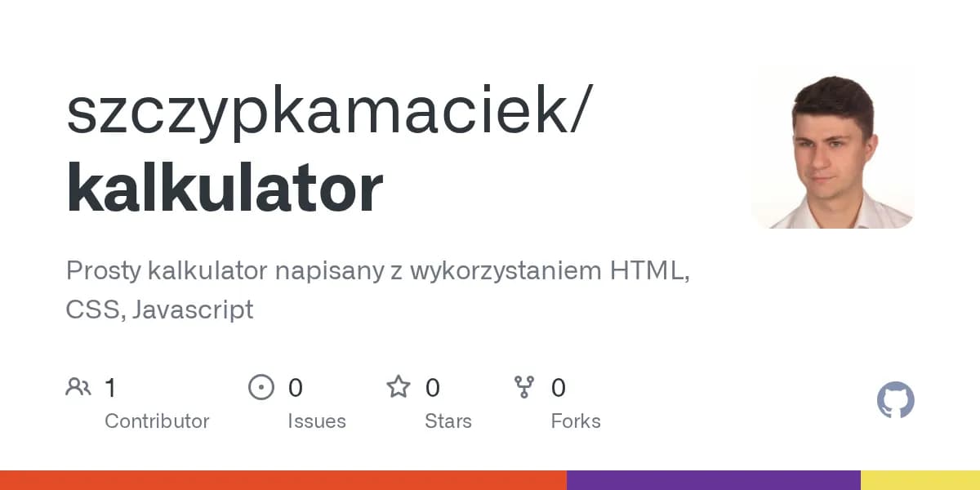Click the Stars label
980x490 pixels.
pyautogui.click(x=448, y=421)
